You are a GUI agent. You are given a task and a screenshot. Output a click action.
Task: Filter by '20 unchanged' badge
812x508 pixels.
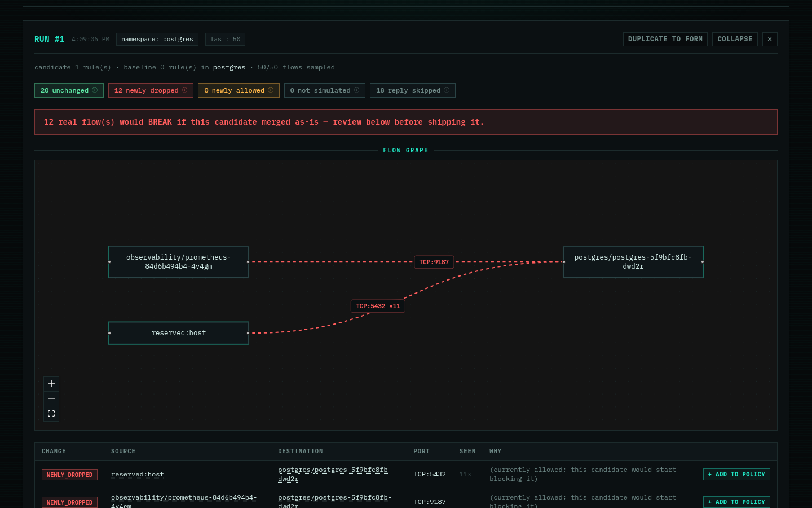69,90
